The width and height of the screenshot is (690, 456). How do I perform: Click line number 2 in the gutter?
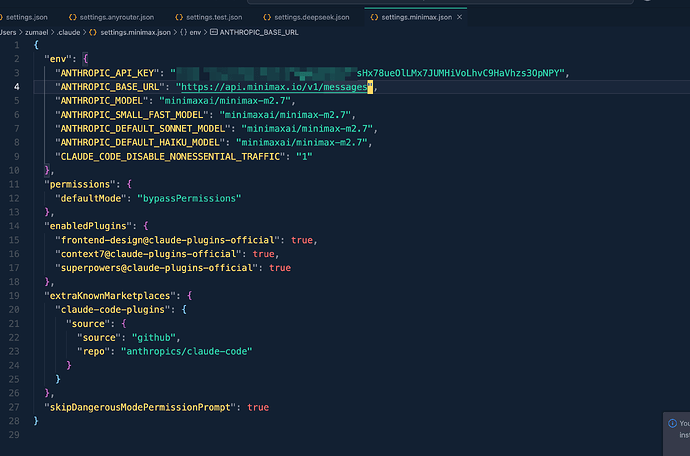[16, 59]
